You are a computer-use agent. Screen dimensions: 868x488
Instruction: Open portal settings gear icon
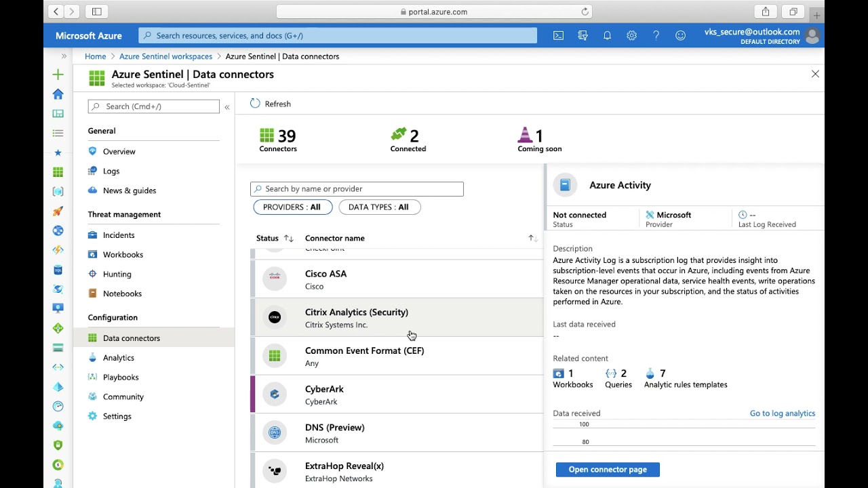(631, 36)
